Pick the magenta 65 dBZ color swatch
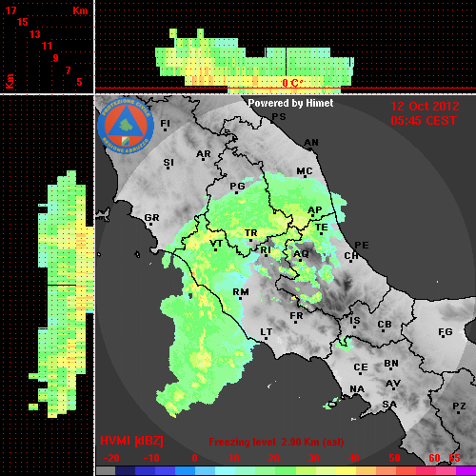476x476 pixels. coord(466,471)
